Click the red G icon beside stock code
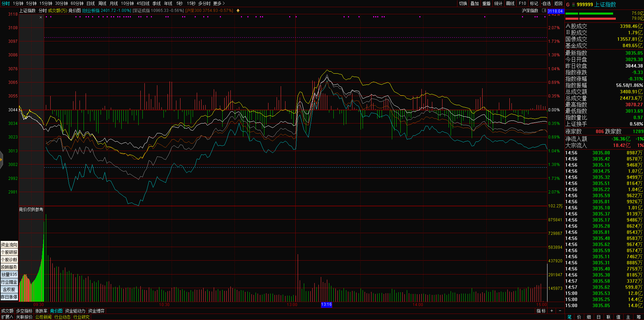Image resolution: width=644 pixels, height=320 pixels. coord(568,4)
